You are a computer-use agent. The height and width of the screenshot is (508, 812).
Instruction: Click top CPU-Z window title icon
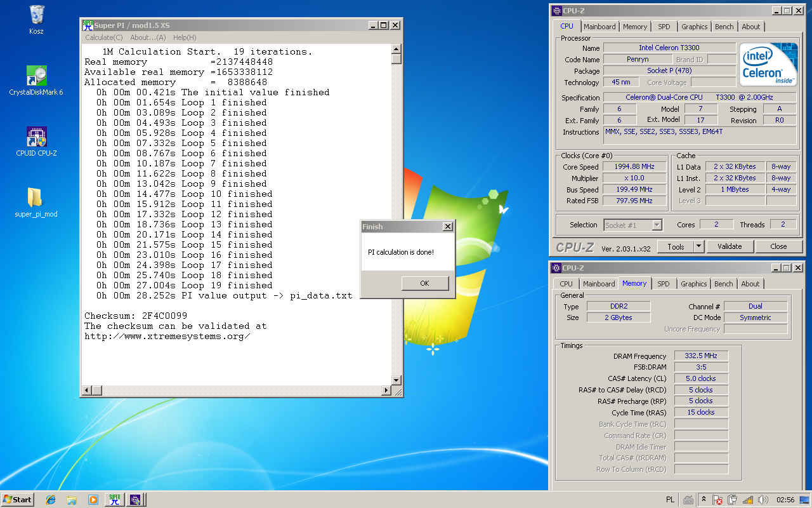point(556,11)
